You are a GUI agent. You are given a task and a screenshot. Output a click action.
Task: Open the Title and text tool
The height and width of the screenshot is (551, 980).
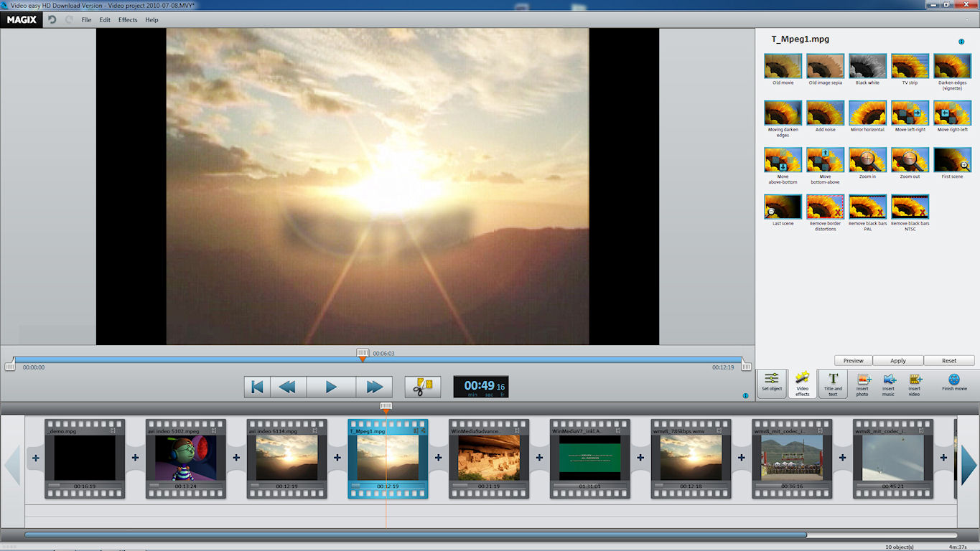[x=833, y=382]
